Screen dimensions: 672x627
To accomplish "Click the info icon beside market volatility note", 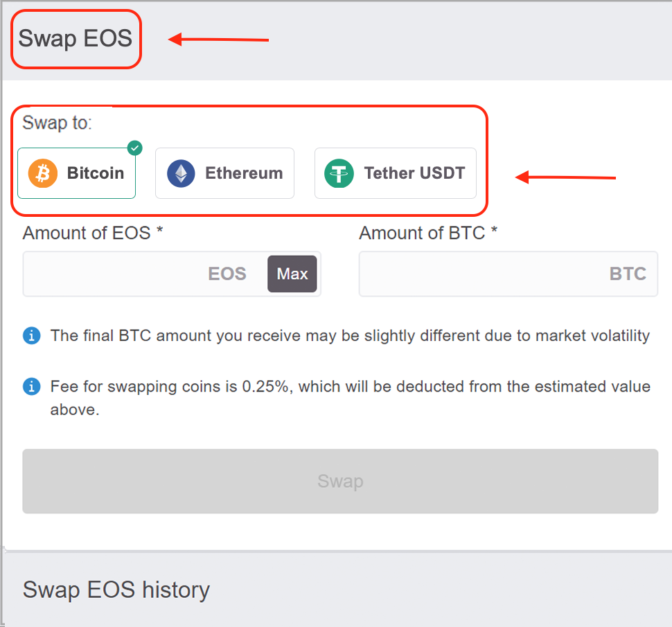I will click(x=31, y=336).
